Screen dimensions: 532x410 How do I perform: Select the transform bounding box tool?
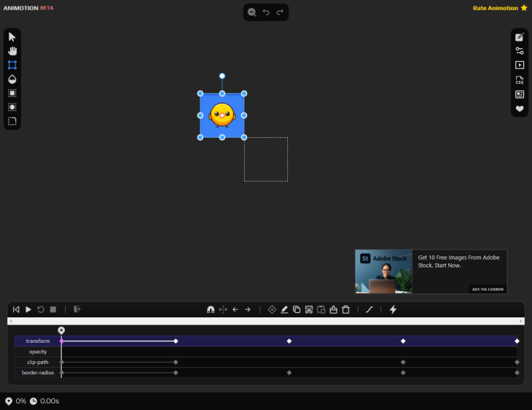pyautogui.click(x=12, y=65)
